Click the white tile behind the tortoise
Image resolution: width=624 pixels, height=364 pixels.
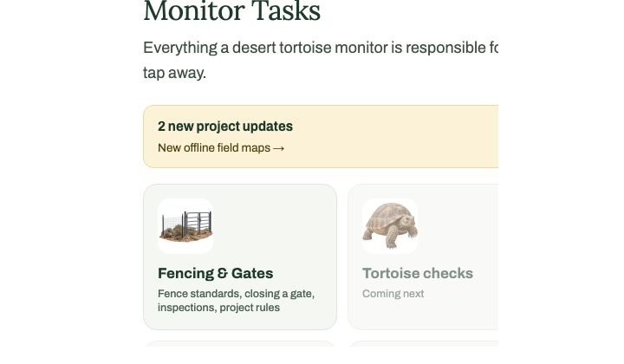[390, 226]
